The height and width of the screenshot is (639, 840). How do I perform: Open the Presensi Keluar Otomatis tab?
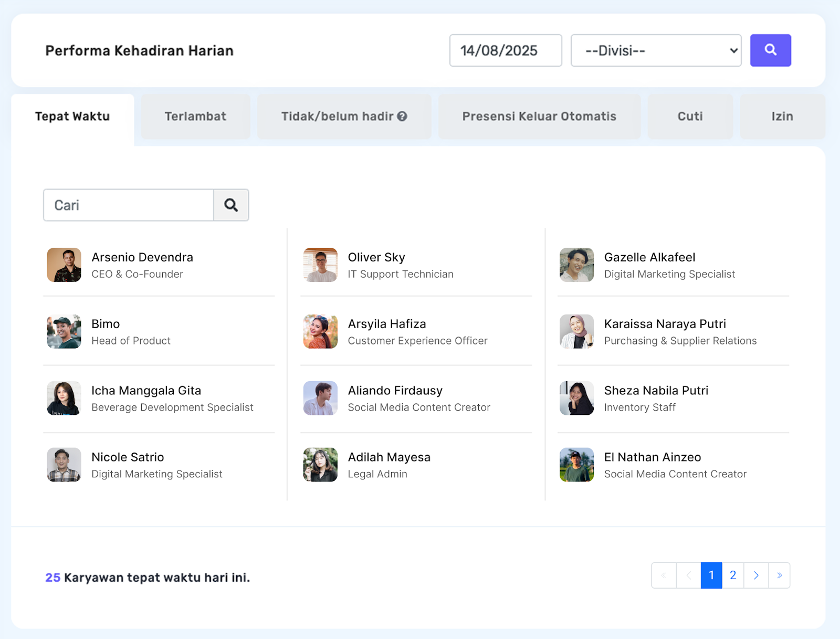point(539,117)
